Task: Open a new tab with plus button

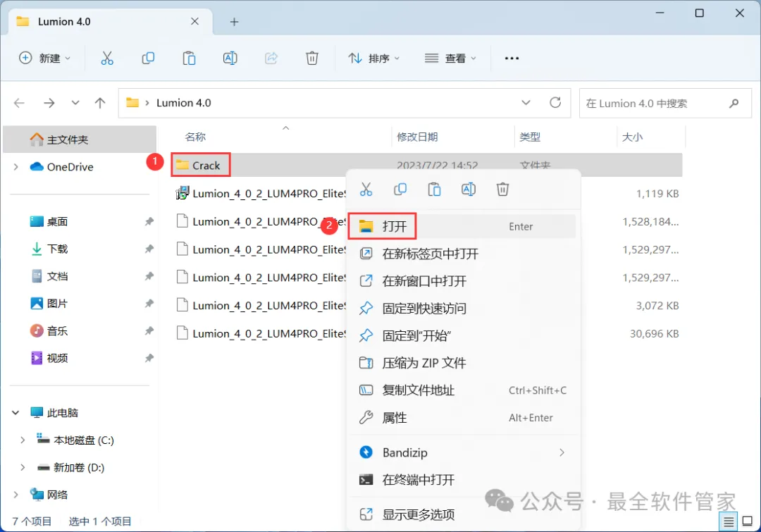Action: [234, 22]
